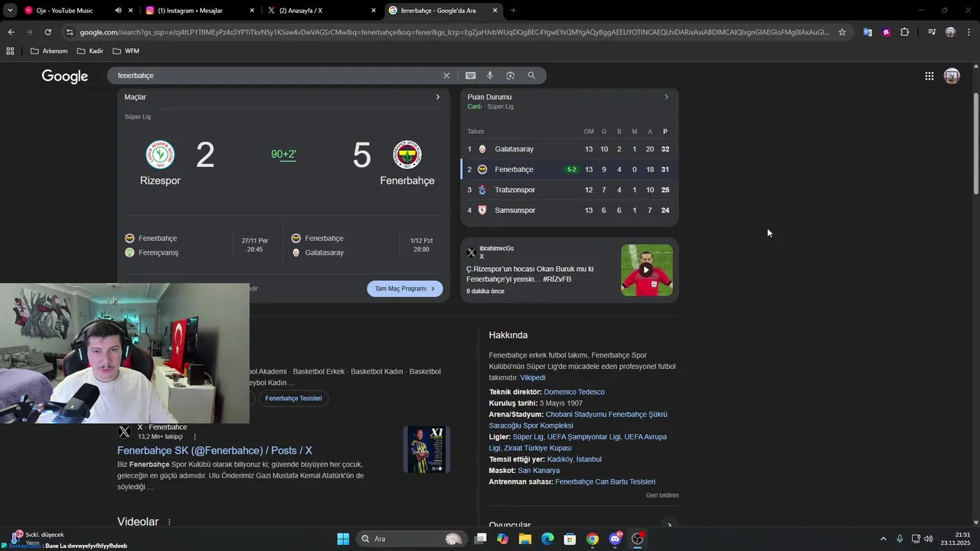Open the Arkenom bookmark folder
The height and width of the screenshot is (551, 980).
(x=49, y=51)
